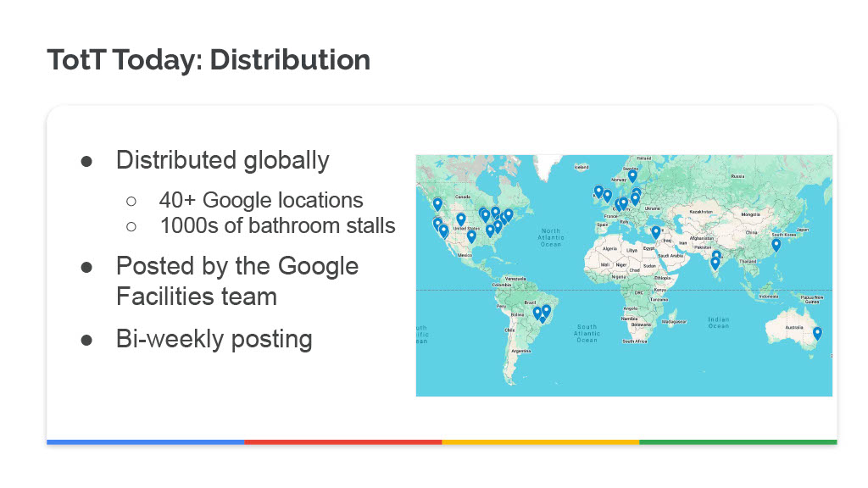Screen dimensions: 868x488
Task: Click the 'South Atlantic Ocean' map label
Action: pyautogui.click(x=587, y=334)
